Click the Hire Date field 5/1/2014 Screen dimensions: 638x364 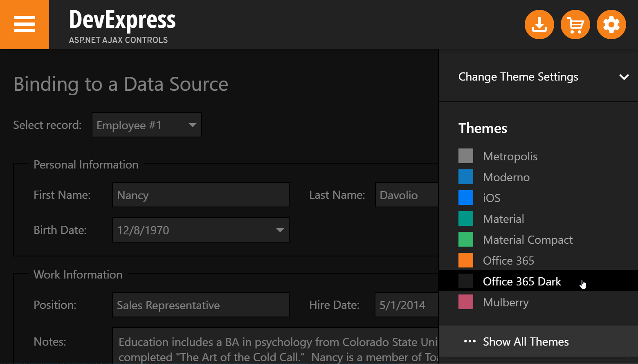pyautogui.click(x=407, y=305)
